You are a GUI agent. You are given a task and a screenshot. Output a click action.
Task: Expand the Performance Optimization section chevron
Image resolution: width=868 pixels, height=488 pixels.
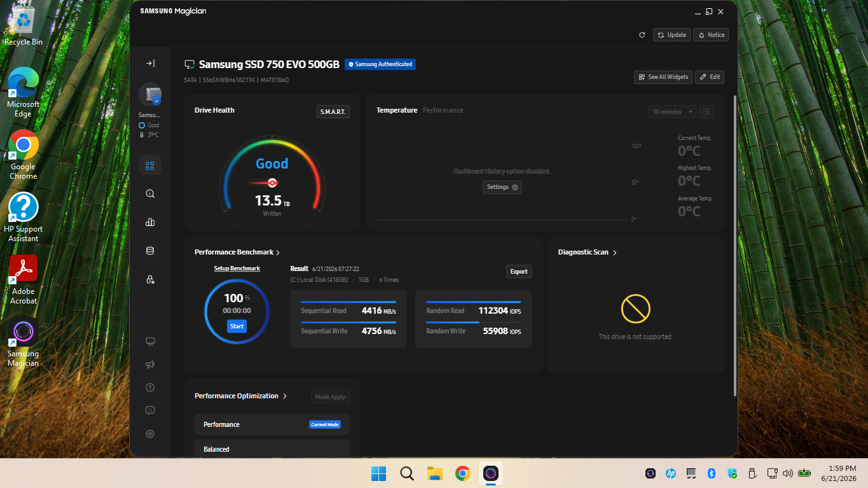[x=285, y=396]
